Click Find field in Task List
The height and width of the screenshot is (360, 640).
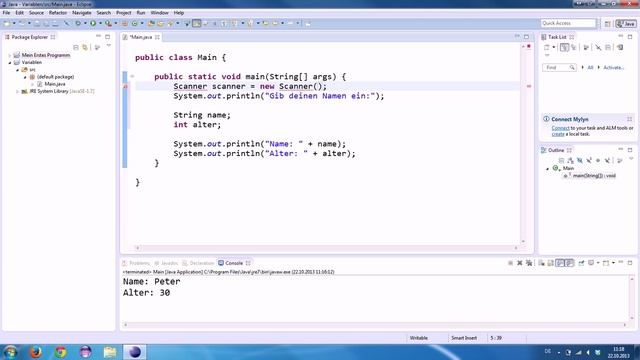click(x=559, y=67)
